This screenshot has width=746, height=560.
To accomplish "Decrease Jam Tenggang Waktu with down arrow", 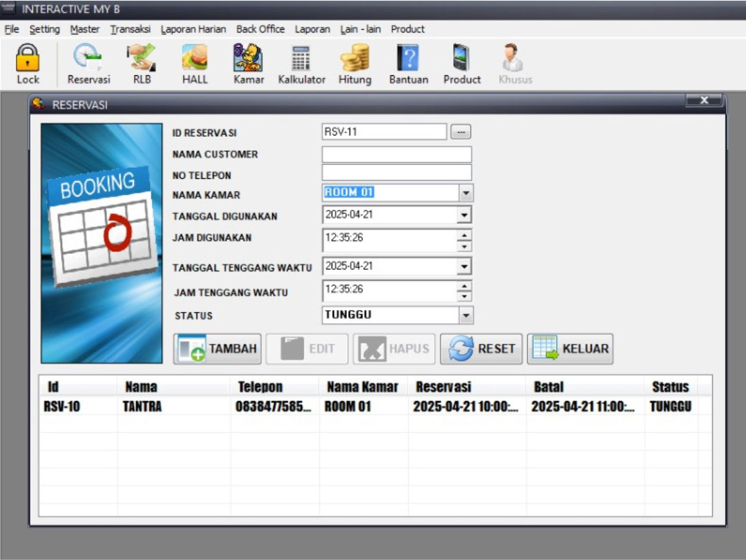I will pyautogui.click(x=465, y=297).
